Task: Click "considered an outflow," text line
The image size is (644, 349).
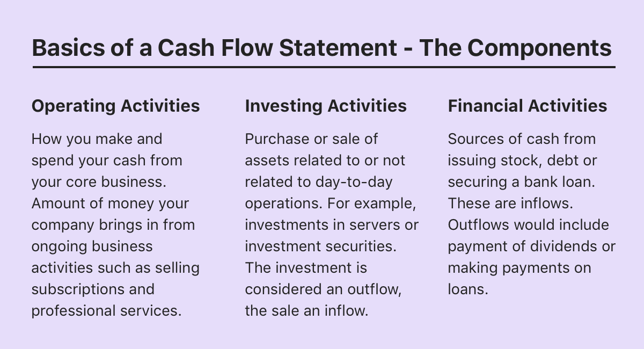Action: tap(324, 289)
